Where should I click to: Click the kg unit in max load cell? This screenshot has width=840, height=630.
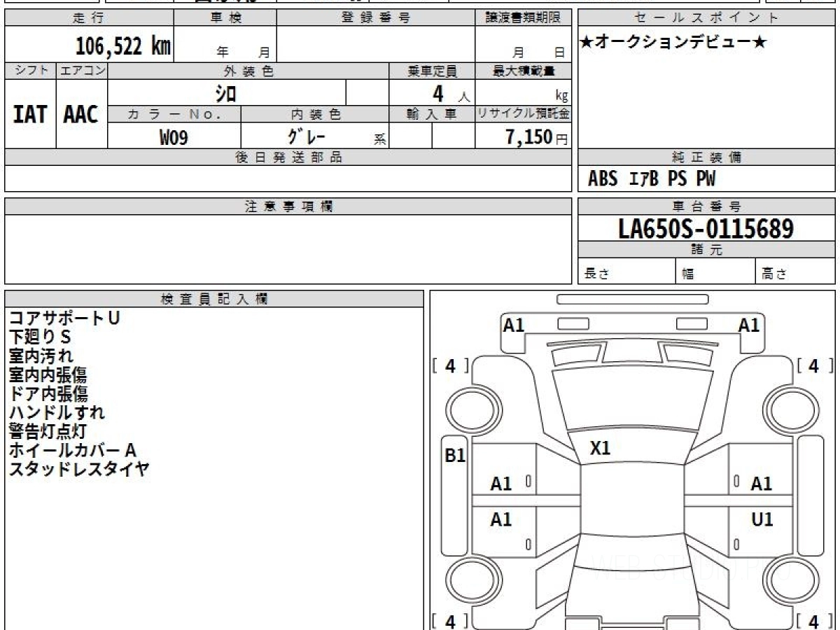tap(561, 96)
